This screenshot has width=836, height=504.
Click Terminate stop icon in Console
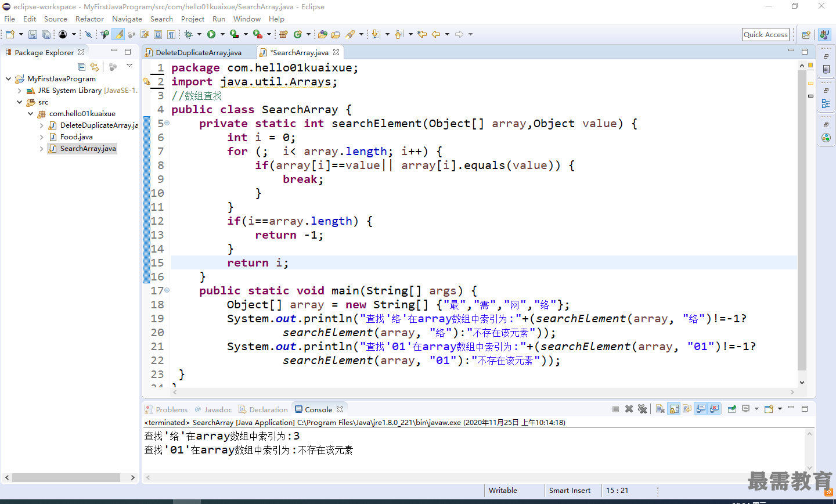click(615, 409)
